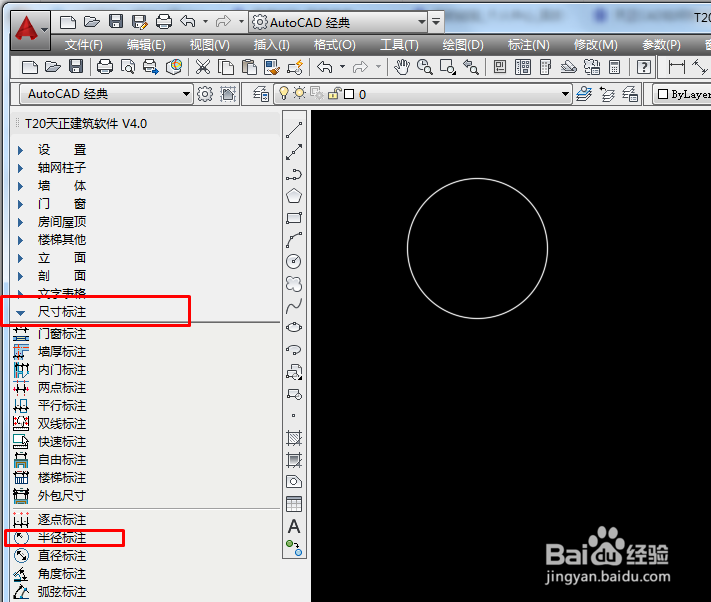
Task: Expand the 轴网柱子 section
Action: 20,168
